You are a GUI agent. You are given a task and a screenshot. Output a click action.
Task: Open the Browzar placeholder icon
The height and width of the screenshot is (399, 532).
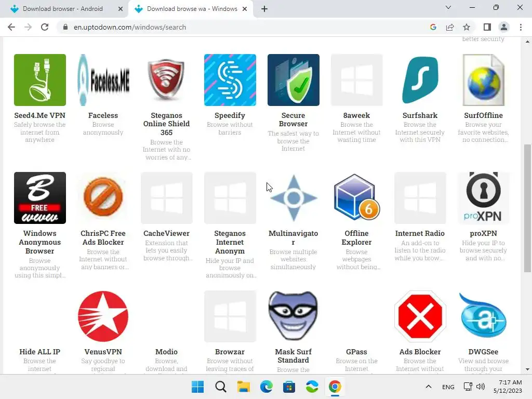click(x=230, y=316)
